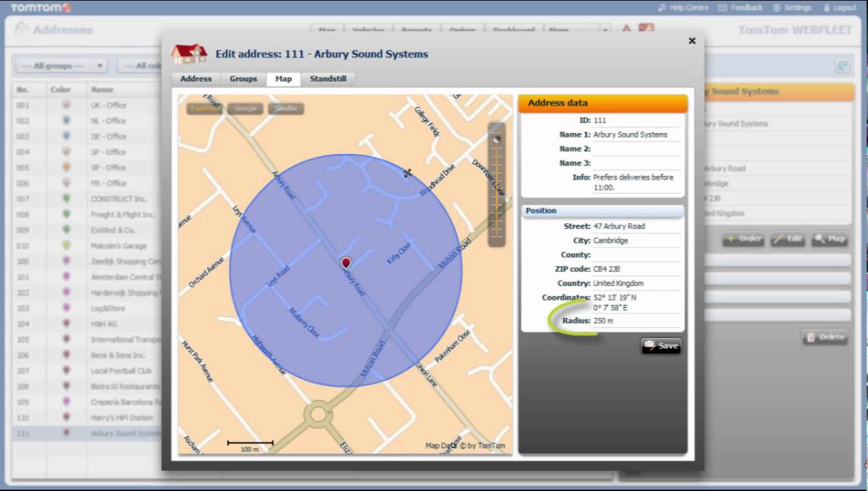Click the Delete button in background panel
868x491 pixels.
pos(825,336)
